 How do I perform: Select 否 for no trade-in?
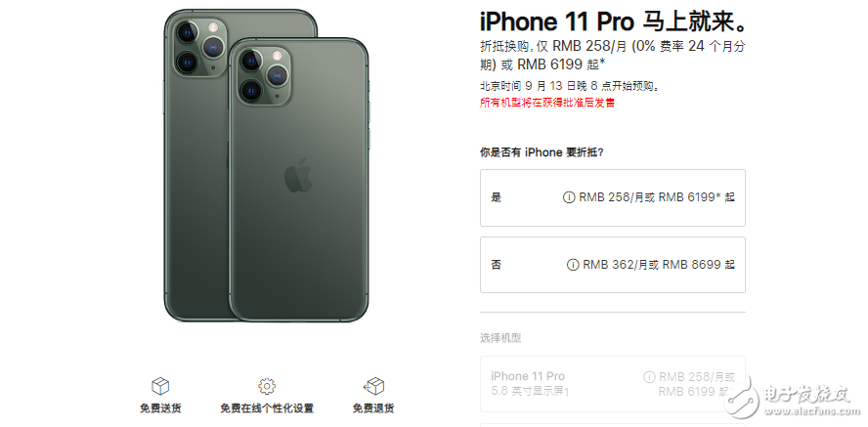[612, 265]
